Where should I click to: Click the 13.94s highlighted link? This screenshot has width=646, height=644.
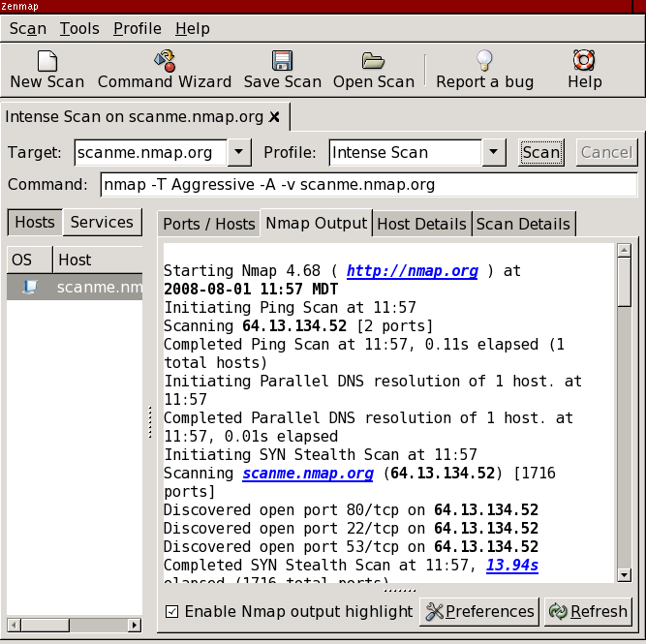click(x=512, y=566)
